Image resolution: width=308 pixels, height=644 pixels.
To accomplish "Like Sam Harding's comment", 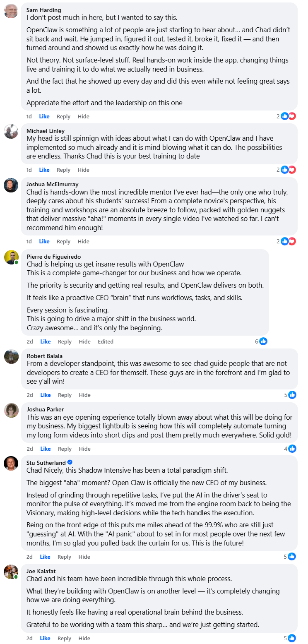I will pyautogui.click(x=44, y=117).
